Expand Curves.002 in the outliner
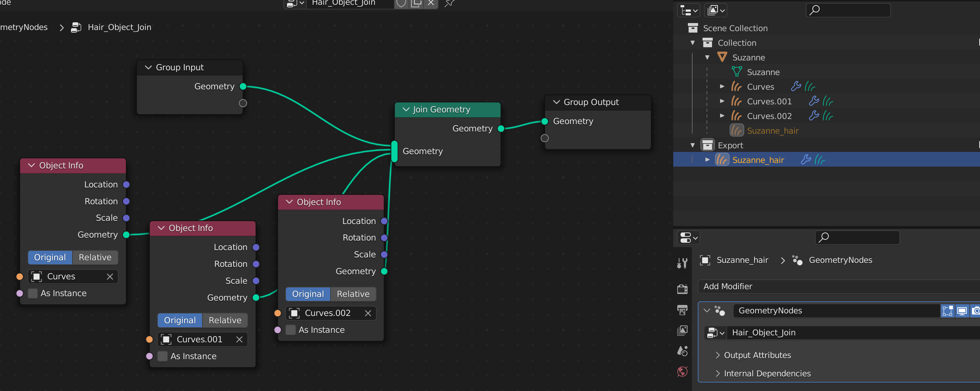980x391 pixels. tap(722, 116)
